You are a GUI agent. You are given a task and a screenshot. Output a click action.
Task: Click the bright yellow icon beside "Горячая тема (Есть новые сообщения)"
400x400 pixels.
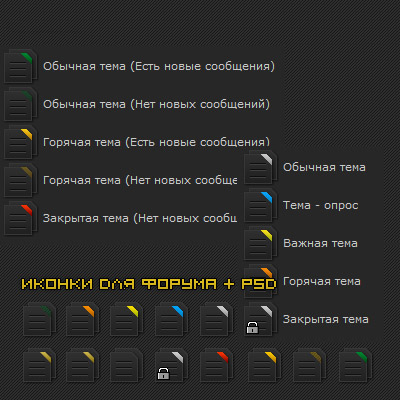click(x=20, y=142)
